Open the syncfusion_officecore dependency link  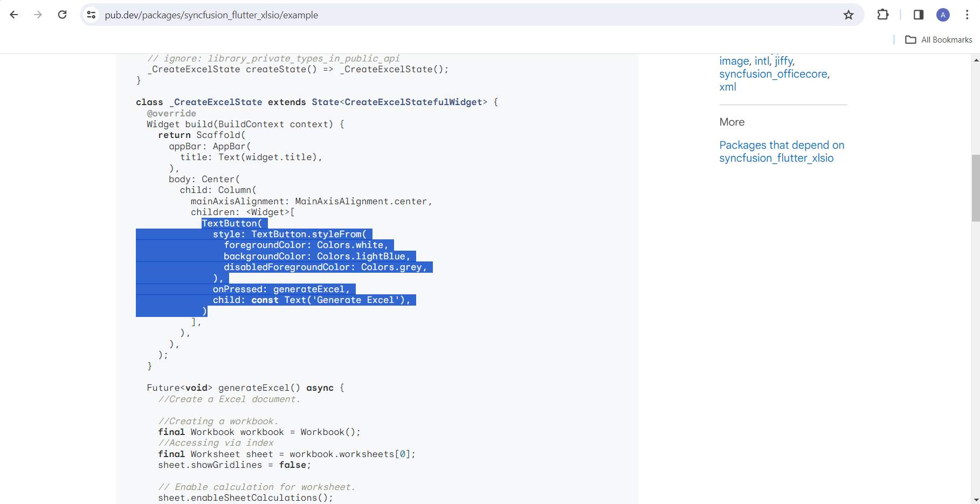(x=774, y=74)
